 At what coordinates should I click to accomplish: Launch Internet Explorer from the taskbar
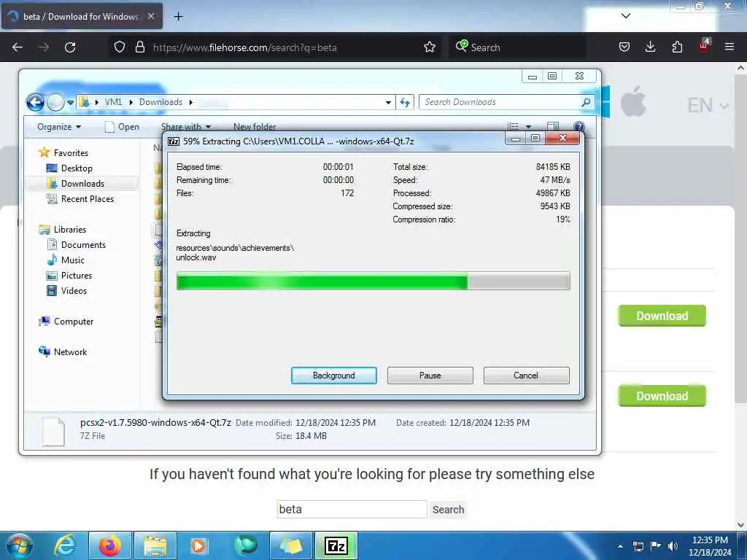64,545
